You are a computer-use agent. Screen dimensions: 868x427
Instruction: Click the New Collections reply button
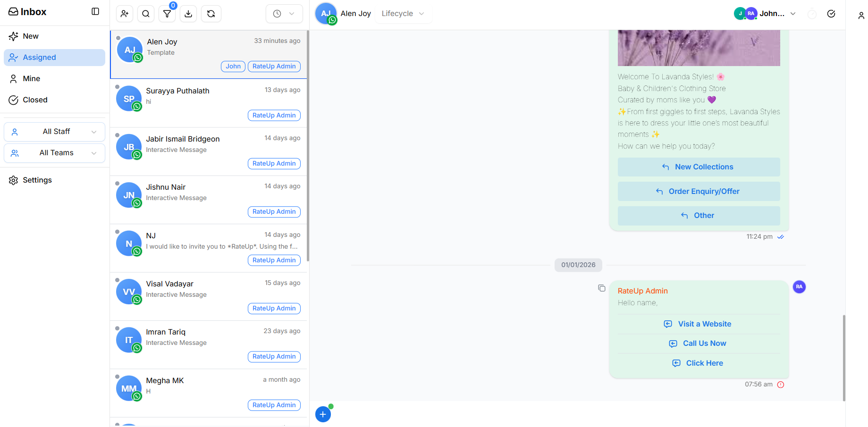(x=699, y=167)
